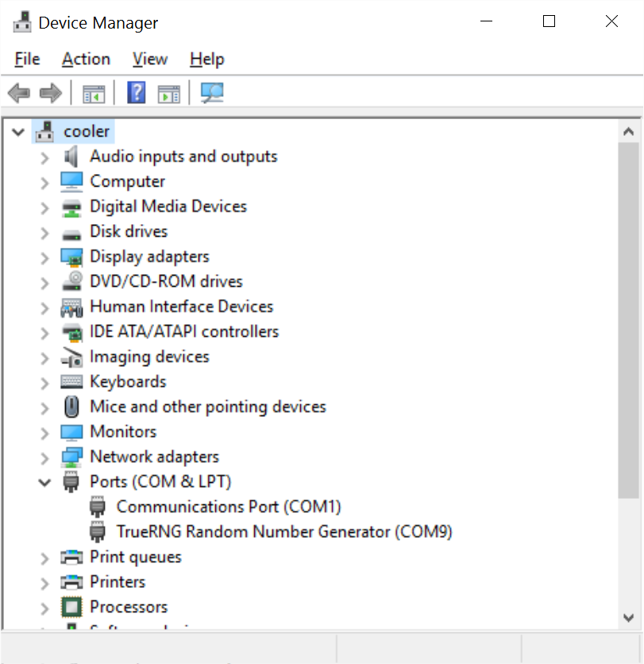
Task: Click the Forward navigation arrow in the toolbar
Action: point(49,92)
